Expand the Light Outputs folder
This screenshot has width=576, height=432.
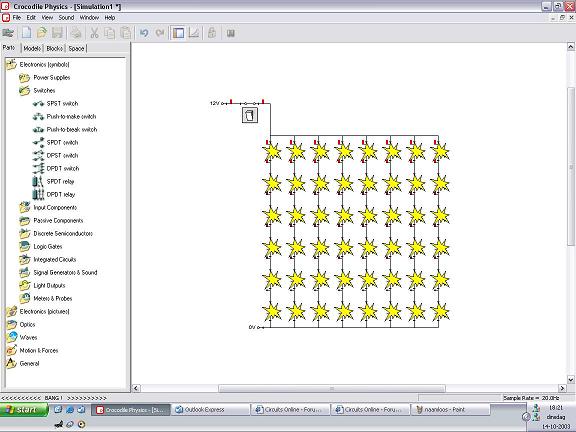[x=25, y=285]
